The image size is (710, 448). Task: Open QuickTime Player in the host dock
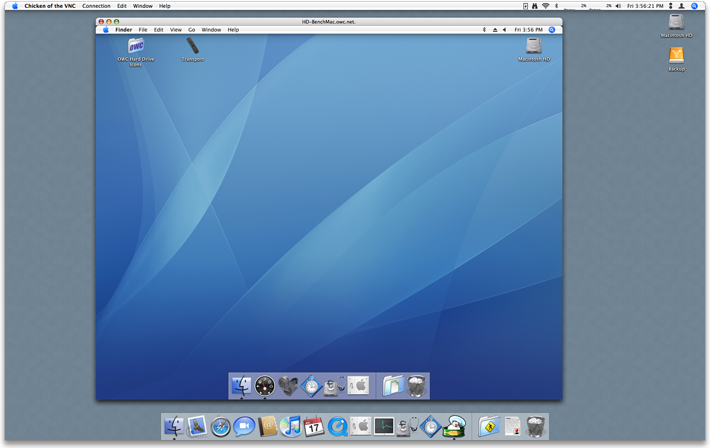(338, 427)
